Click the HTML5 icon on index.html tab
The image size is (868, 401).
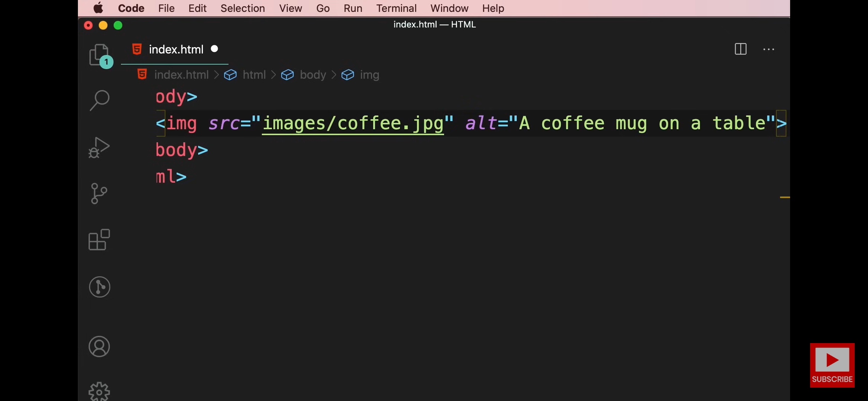(x=137, y=49)
